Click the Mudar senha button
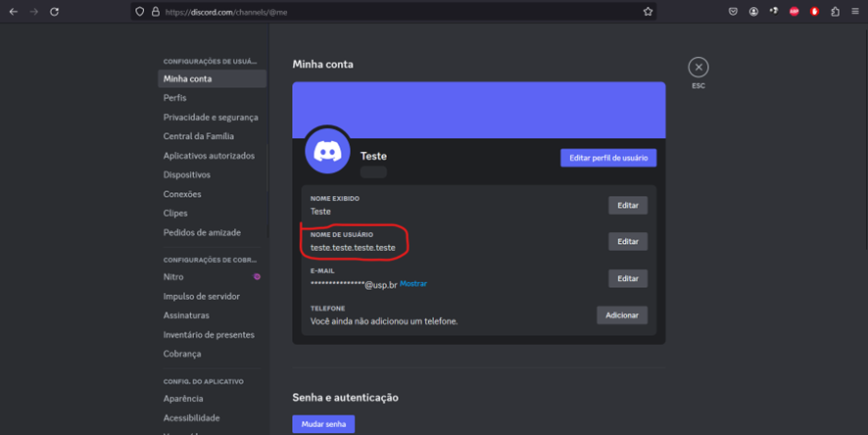The width and height of the screenshot is (868, 435). click(323, 424)
